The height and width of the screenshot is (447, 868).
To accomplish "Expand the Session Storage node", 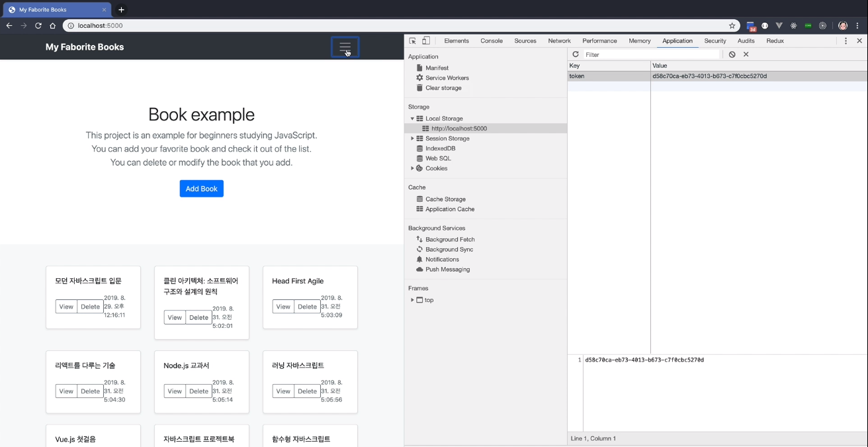I will click(x=412, y=138).
